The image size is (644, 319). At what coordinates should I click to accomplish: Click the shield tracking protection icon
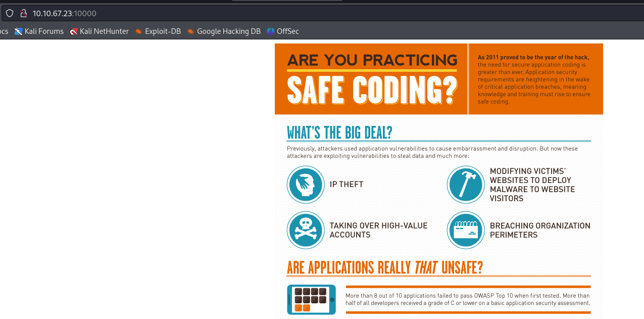coord(10,14)
